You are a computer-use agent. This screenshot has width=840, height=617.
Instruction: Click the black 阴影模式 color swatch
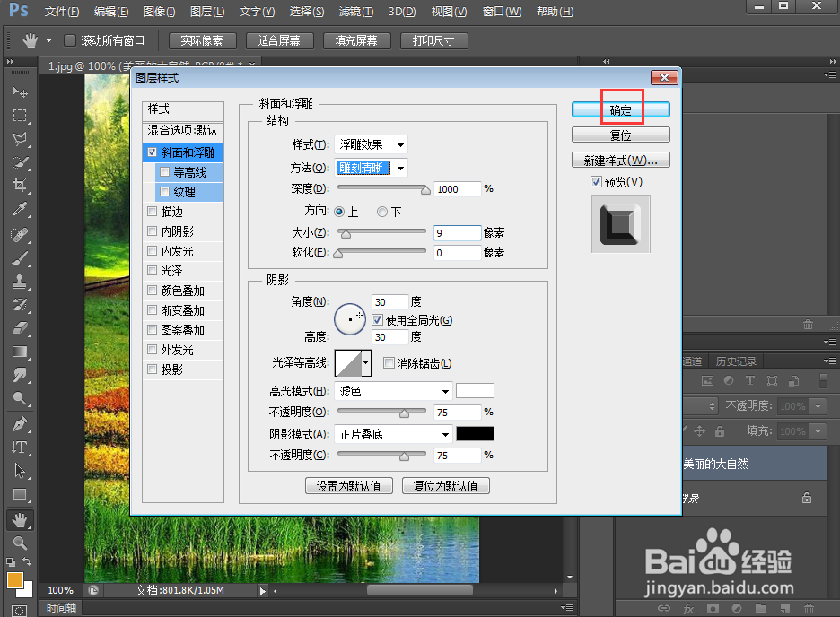475,433
